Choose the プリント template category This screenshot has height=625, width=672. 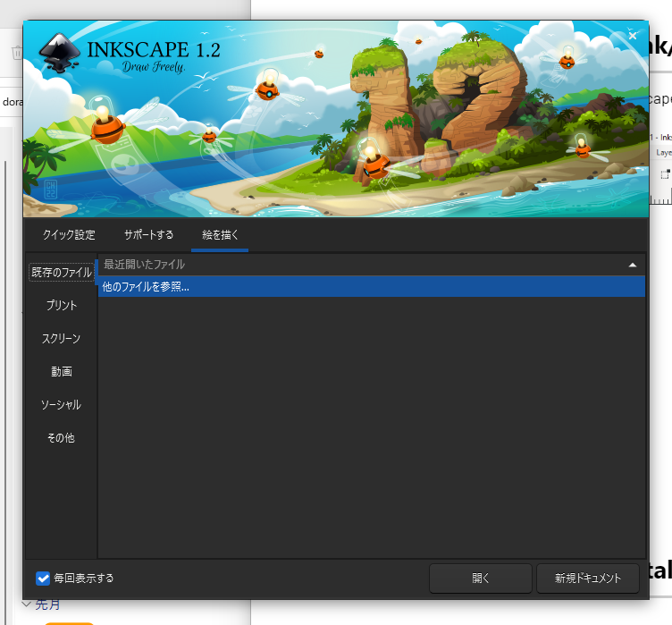click(x=62, y=306)
